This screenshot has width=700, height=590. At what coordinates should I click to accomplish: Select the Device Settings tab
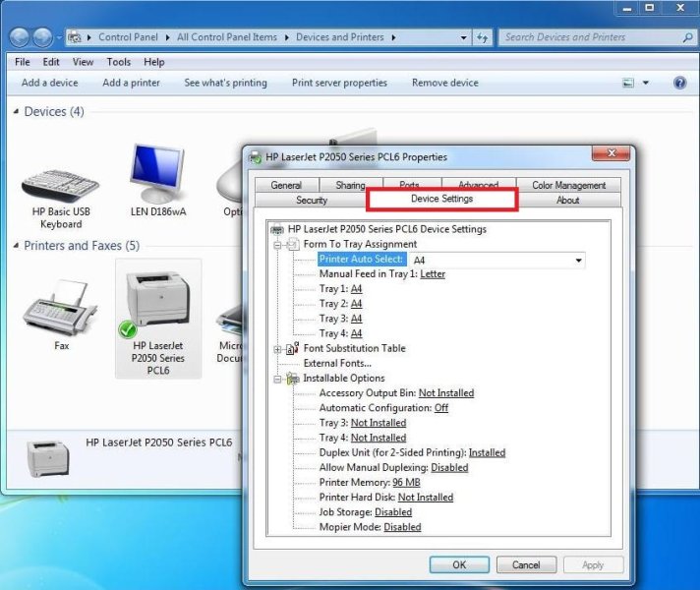442,199
